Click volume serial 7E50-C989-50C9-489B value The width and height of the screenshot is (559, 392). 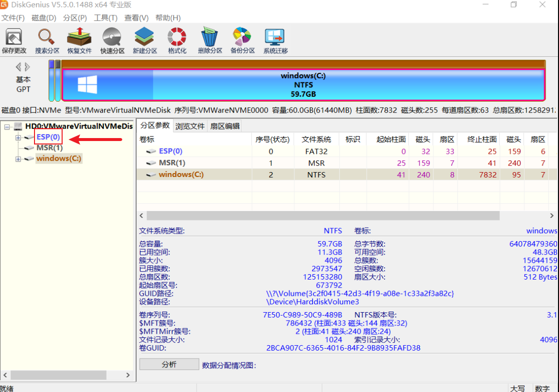[x=302, y=315]
